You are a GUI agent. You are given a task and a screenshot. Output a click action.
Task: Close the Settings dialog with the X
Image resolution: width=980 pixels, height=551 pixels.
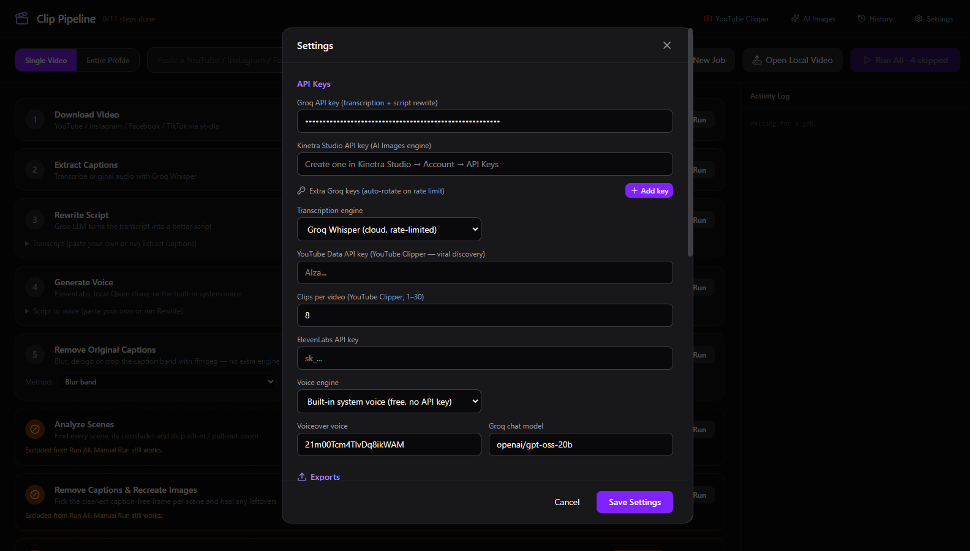click(x=667, y=45)
